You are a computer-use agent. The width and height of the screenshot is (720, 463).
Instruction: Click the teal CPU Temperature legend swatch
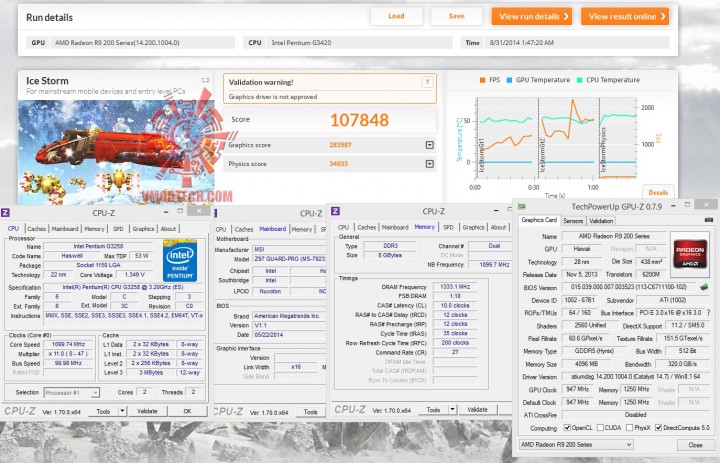pos(579,80)
